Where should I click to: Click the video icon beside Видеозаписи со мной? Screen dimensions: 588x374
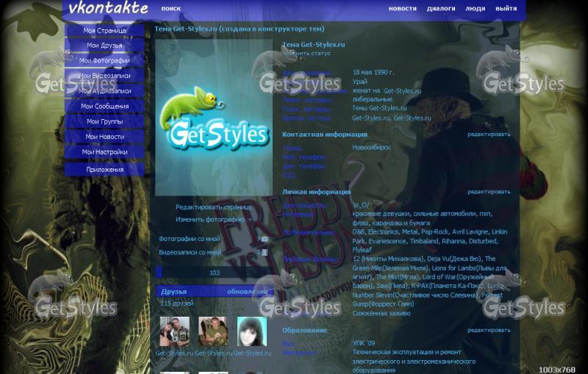[x=265, y=252]
